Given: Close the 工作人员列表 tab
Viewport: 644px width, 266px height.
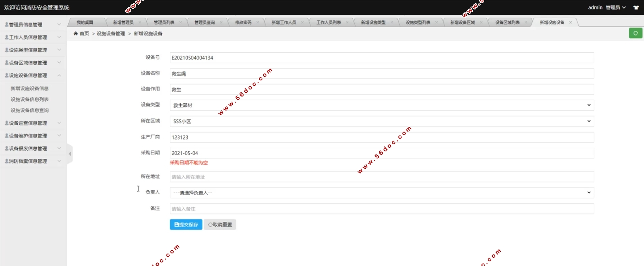Looking at the screenshot, I should [347, 22].
